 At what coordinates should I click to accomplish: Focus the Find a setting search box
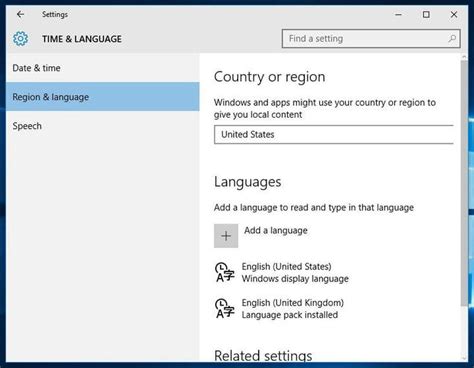point(371,39)
